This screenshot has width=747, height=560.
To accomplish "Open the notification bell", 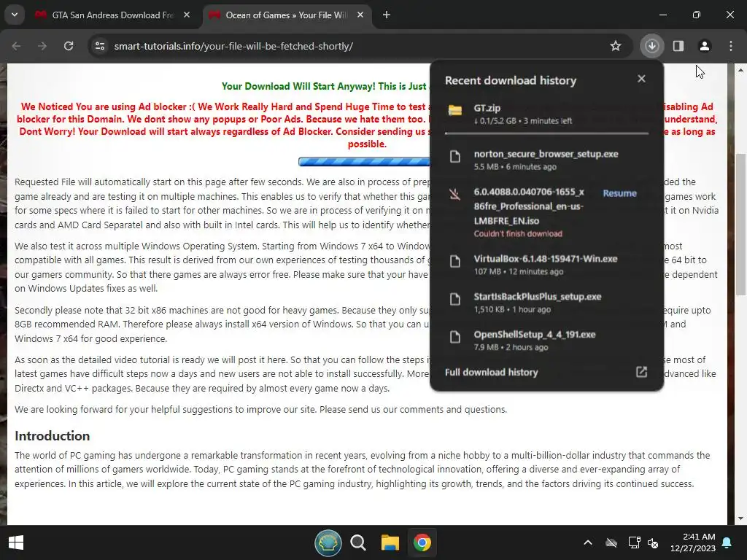I will 727,542.
